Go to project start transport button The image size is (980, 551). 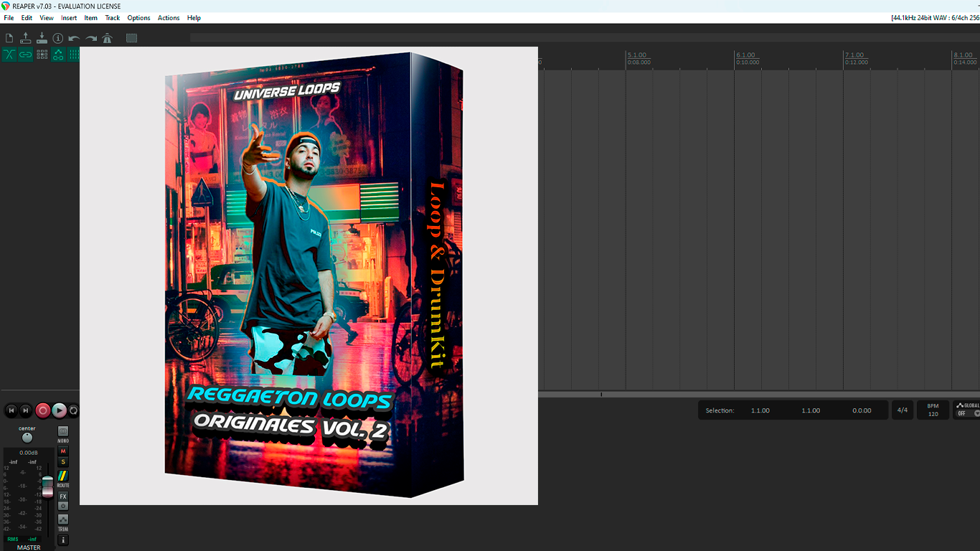11,410
